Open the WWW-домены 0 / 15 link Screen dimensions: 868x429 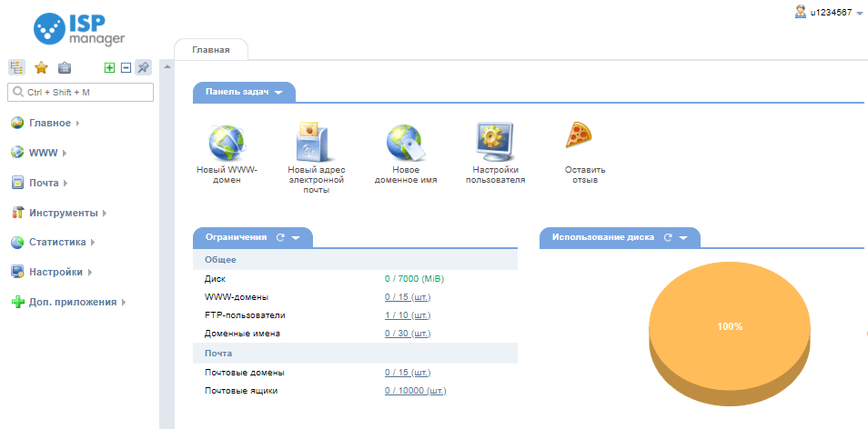point(408,297)
